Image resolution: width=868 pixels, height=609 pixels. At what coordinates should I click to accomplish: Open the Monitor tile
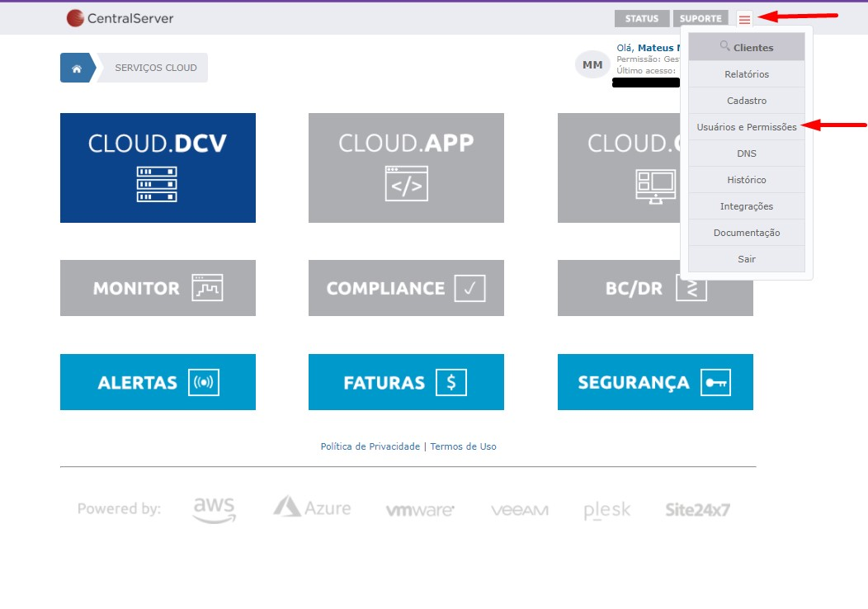coord(158,288)
